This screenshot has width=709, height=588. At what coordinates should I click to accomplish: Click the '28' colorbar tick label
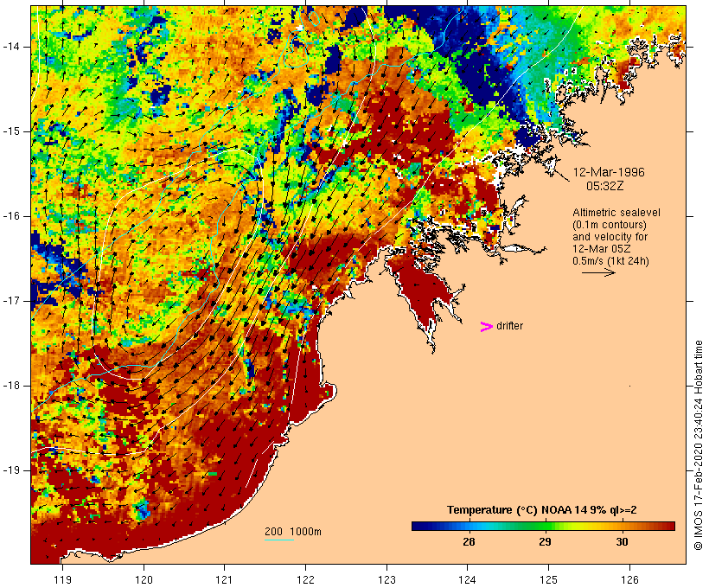469,542
